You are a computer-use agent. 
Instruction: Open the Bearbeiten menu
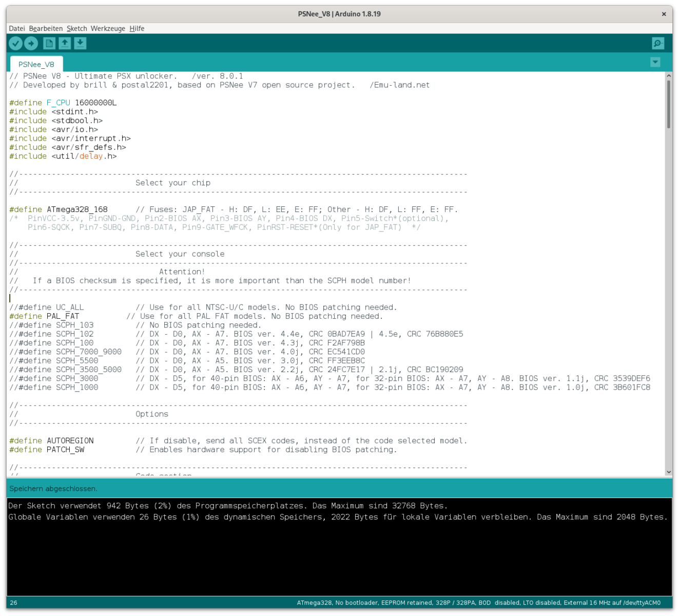tap(46, 29)
